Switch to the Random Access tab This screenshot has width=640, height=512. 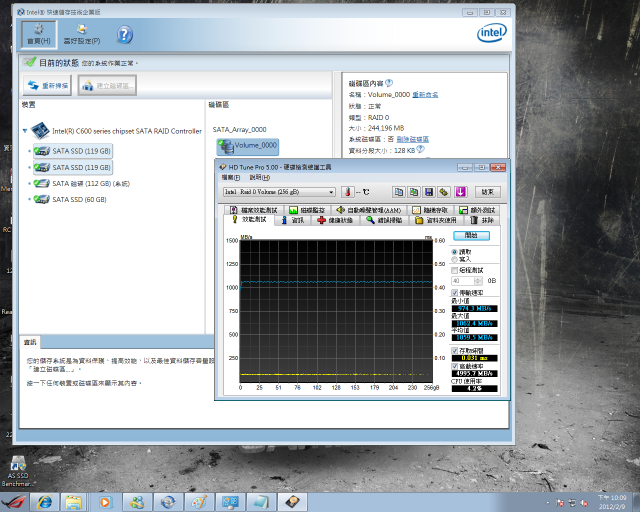pyautogui.click(x=430, y=210)
